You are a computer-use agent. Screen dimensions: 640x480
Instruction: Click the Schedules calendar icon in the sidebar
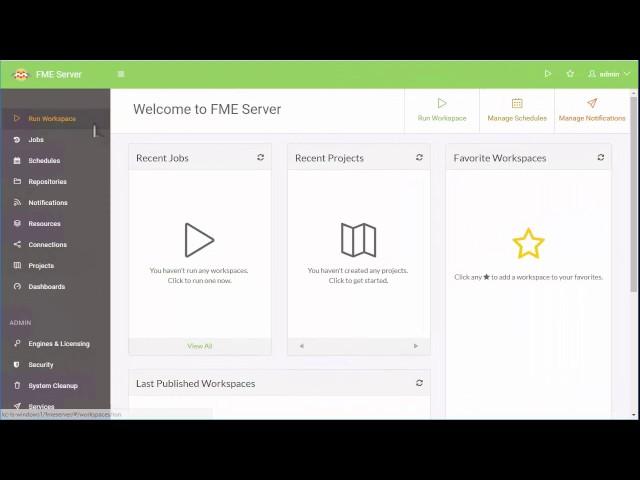point(17,160)
